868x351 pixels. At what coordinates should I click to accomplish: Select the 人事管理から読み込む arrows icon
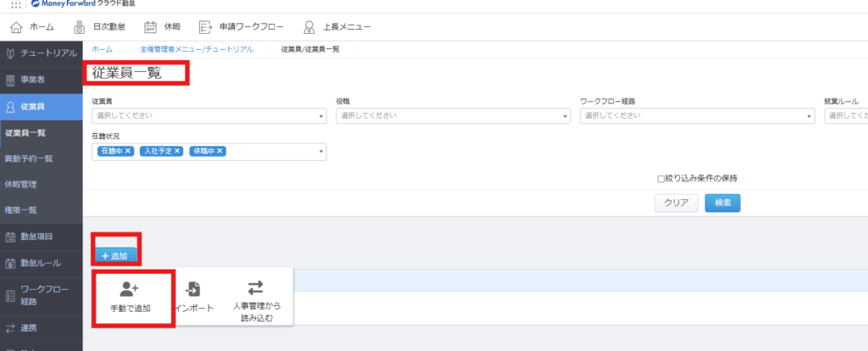click(255, 288)
